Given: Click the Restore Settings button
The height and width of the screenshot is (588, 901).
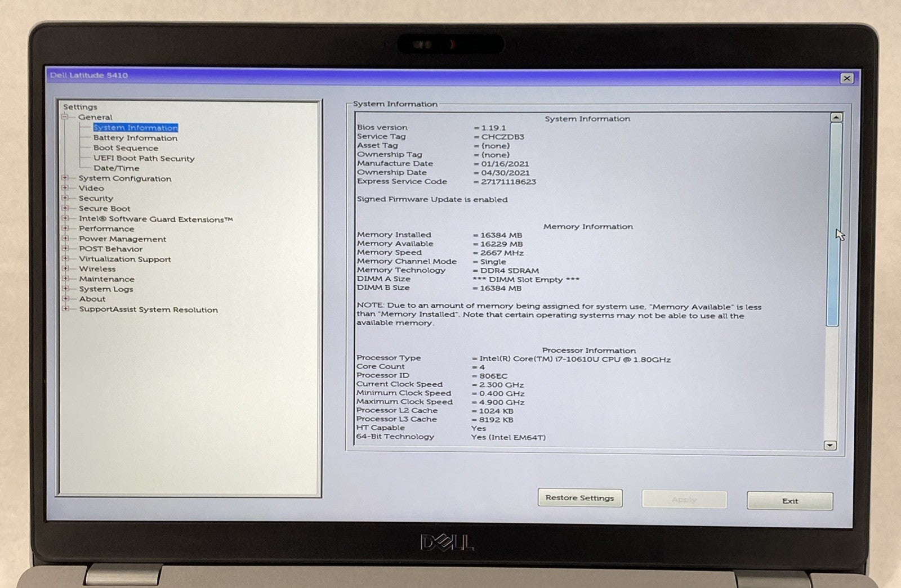Looking at the screenshot, I should pyautogui.click(x=579, y=498).
